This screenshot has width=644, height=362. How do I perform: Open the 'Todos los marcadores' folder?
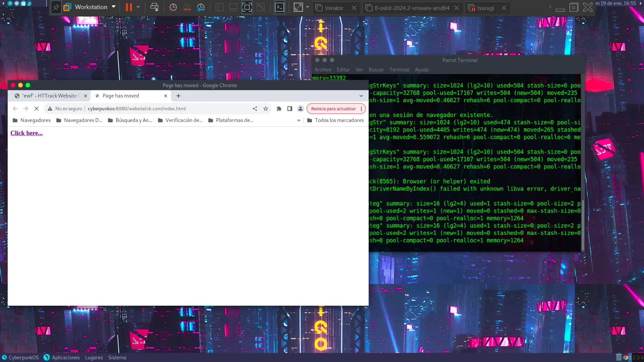[335, 120]
